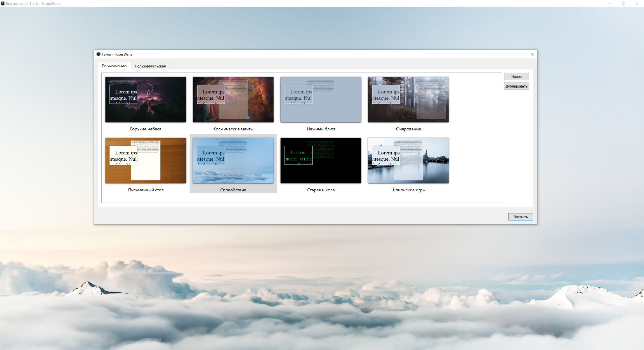644x350 pixels.
Task: Click the Письменный стол caption
Action: click(146, 190)
